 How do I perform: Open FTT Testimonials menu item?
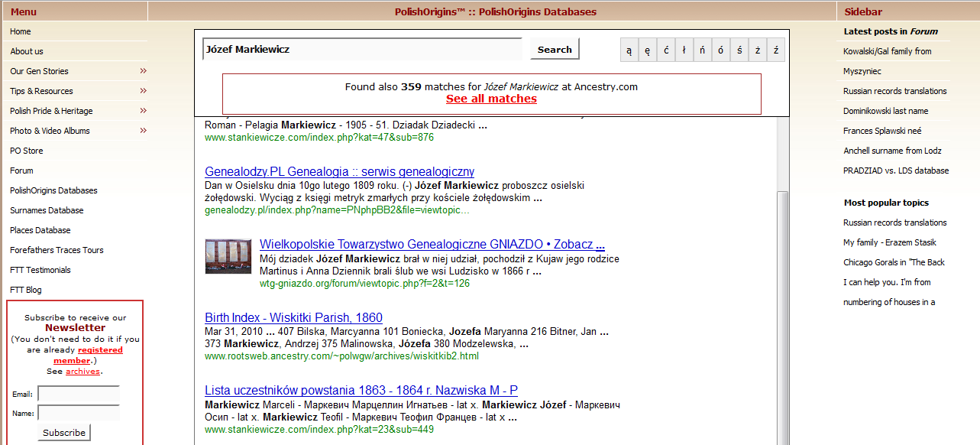pyautogui.click(x=40, y=270)
